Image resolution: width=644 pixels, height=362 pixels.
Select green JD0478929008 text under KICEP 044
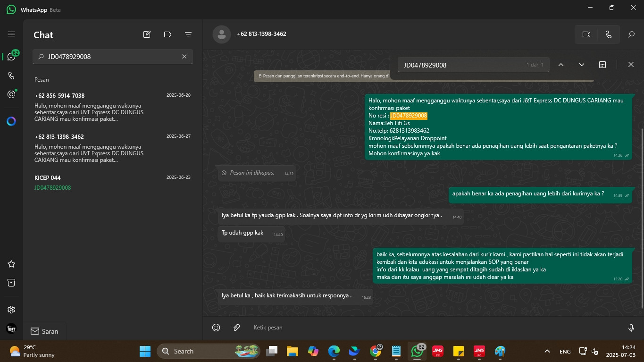tap(53, 188)
